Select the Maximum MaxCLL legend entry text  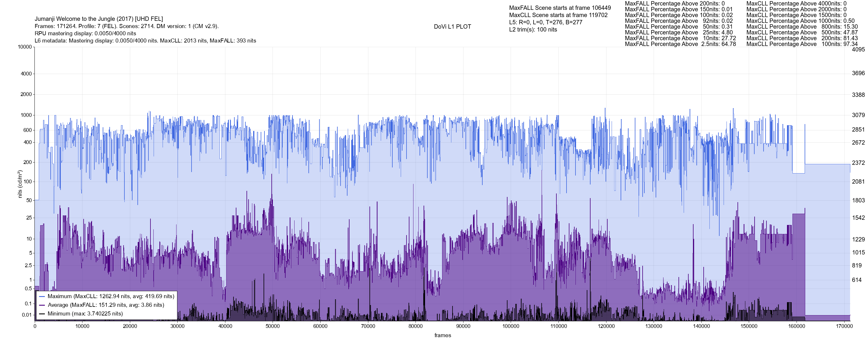coord(111,296)
